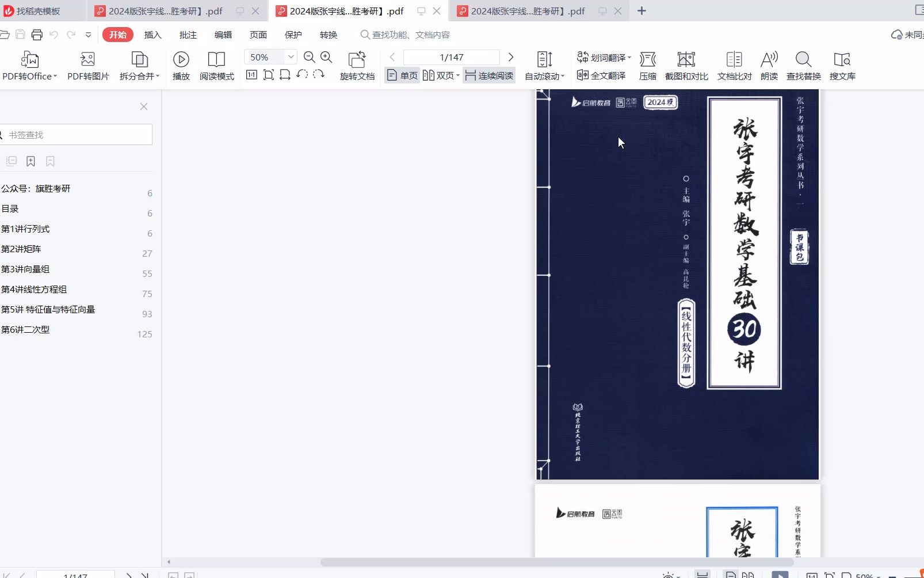This screenshot has height=578, width=924.
Task: Expand quick access toolbar customize arrow
Action: click(88, 35)
